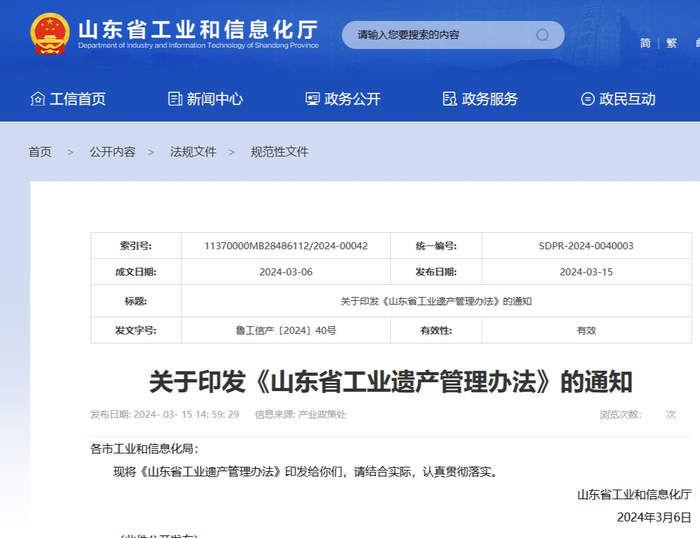Screen dimensions: 700x538
Task: Click the 统一编号 label cell
Action: coord(436,246)
